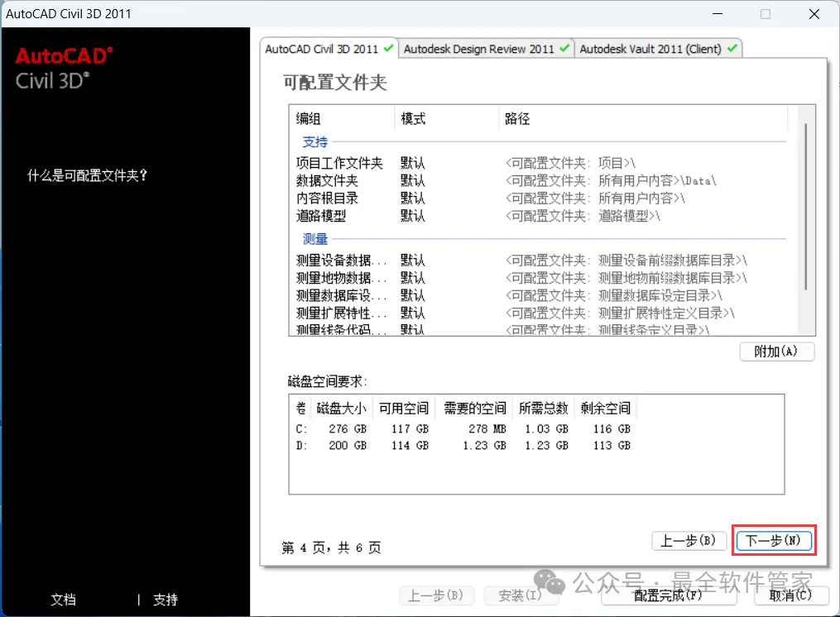Click the 附加(A) button
The width and height of the screenshot is (840, 617).
tap(776, 352)
